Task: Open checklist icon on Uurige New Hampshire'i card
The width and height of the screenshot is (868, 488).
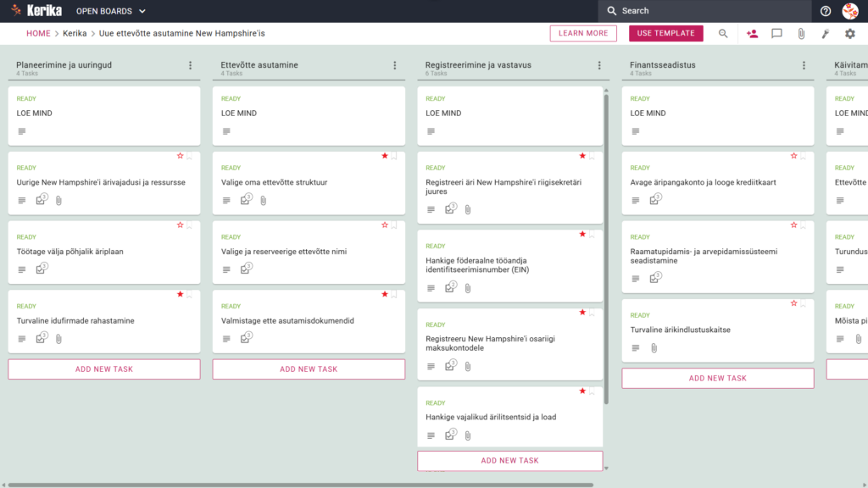Action: point(42,199)
